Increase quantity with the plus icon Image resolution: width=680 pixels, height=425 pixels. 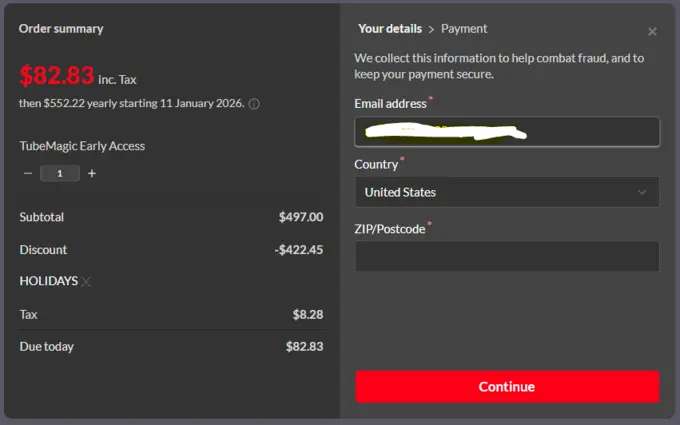coord(92,173)
